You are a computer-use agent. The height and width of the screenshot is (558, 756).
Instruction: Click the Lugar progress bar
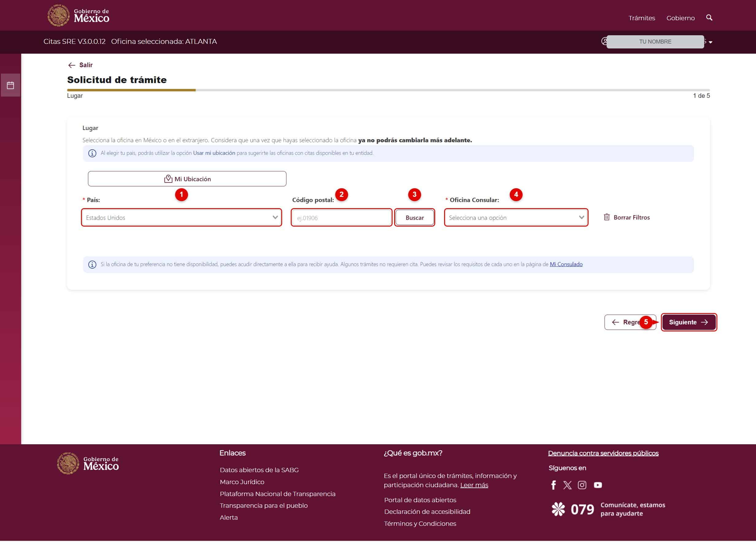(388, 90)
